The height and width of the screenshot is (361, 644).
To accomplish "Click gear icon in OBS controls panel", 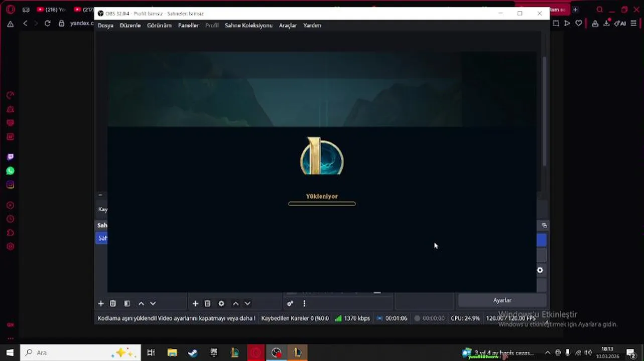I will [540, 270].
